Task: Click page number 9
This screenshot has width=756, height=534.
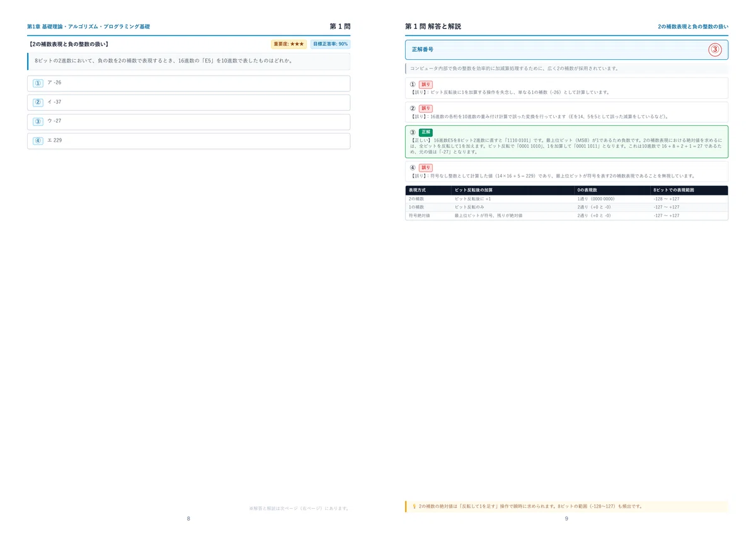Action: [566, 518]
